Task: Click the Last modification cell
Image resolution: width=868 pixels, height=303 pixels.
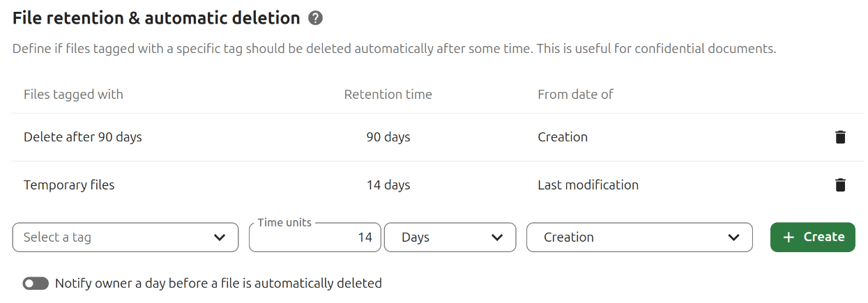Action: (x=588, y=185)
